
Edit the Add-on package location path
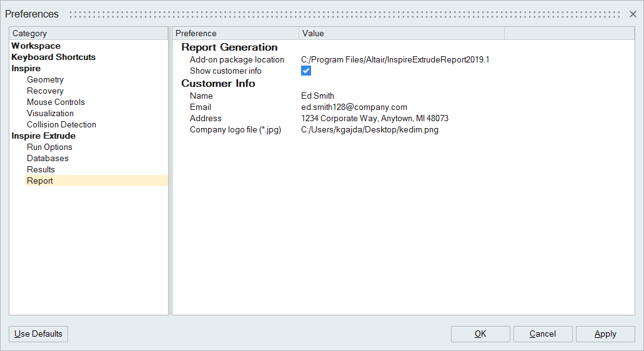click(x=395, y=60)
